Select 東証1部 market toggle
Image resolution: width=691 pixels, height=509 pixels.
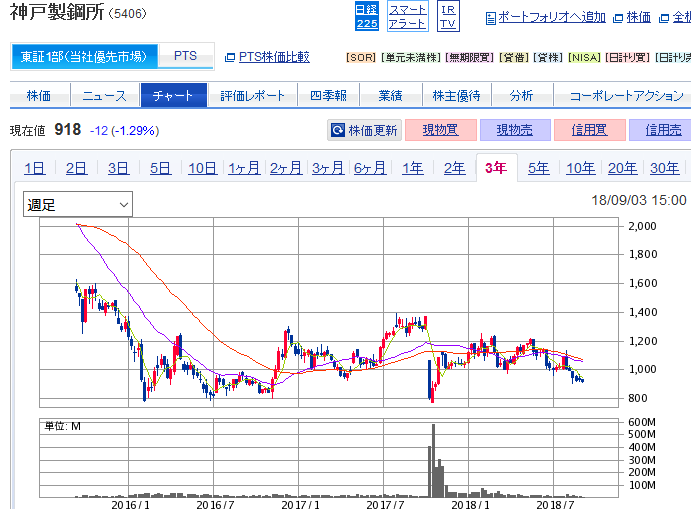[84, 57]
